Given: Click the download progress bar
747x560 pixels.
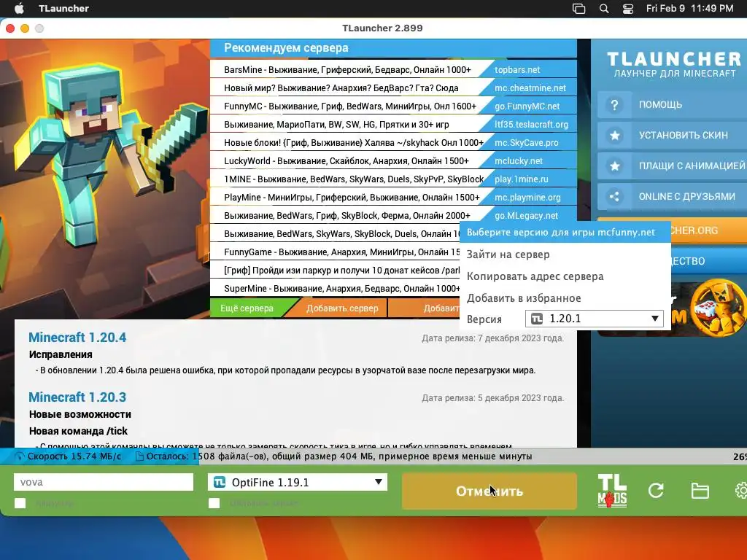Looking at the screenshot, I should click(373, 456).
